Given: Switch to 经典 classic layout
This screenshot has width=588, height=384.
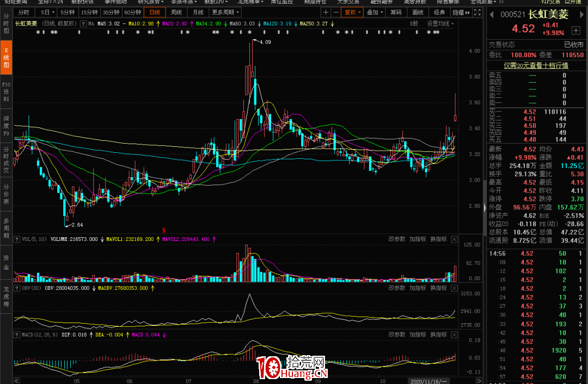Looking at the screenshot, I should point(439,13).
